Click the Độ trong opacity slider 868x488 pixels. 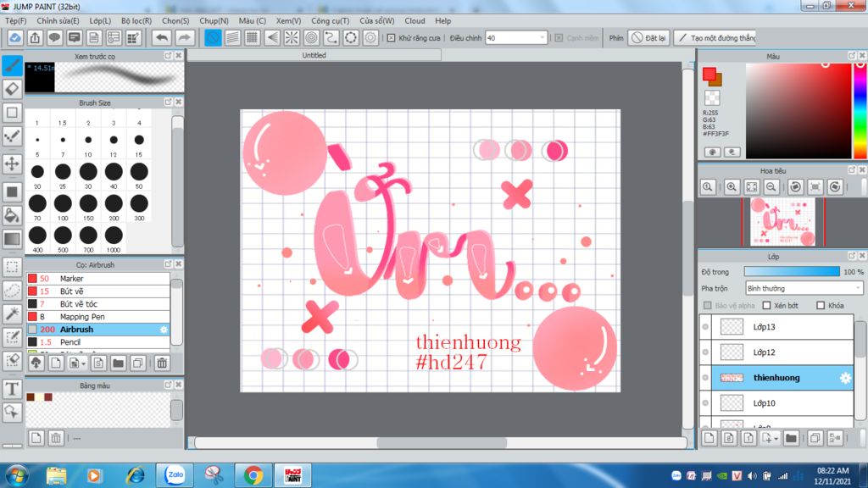point(792,272)
